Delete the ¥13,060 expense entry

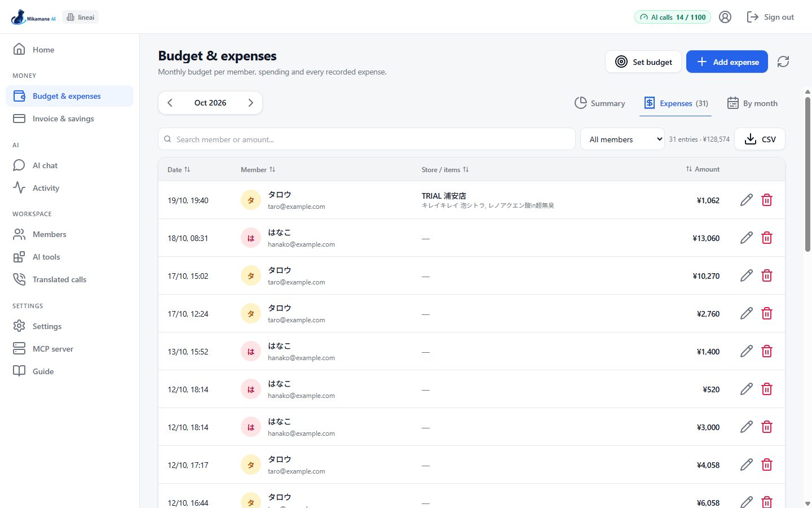pyautogui.click(x=767, y=238)
